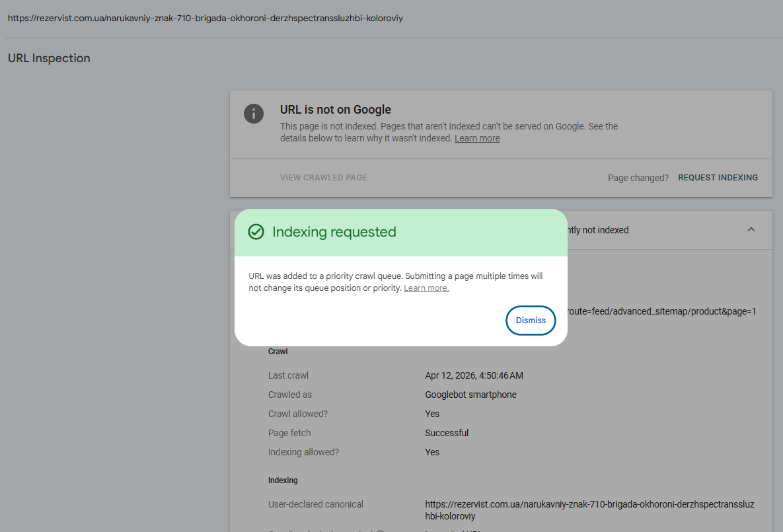Click the Googlebot smartphone crawler value
783x532 pixels.
point(470,395)
